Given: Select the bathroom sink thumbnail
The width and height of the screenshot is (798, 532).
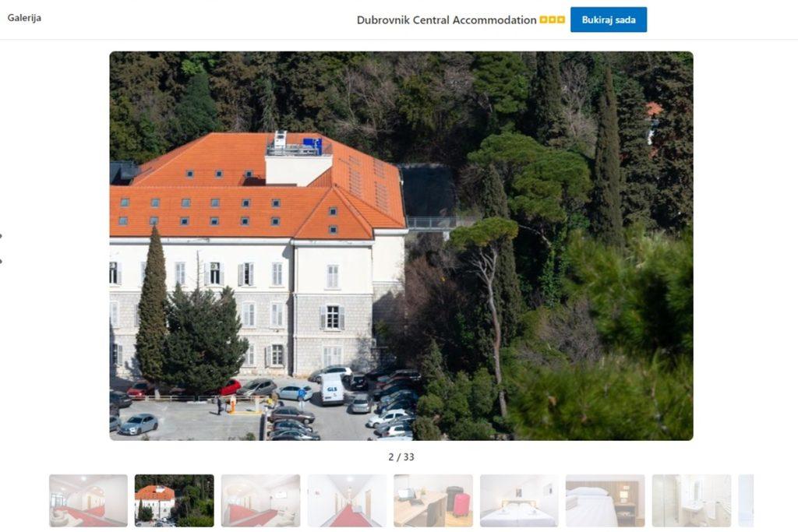Looking at the screenshot, I should [x=692, y=501].
